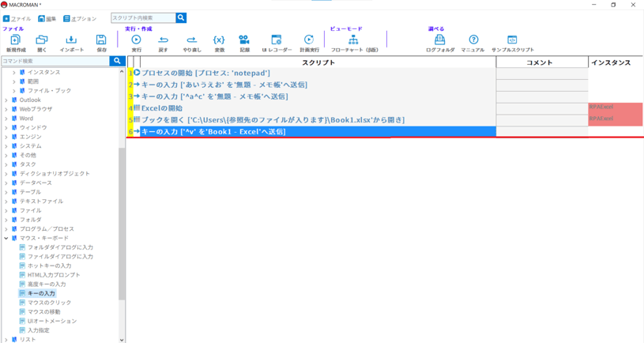Open the ログフォルダ icon
644x343 pixels.
[x=439, y=42]
